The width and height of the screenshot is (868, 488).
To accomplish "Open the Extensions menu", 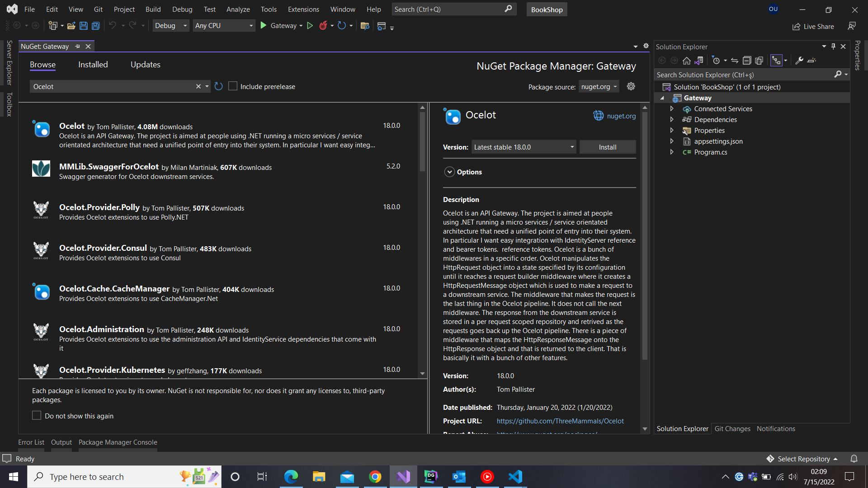I will click(x=303, y=9).
